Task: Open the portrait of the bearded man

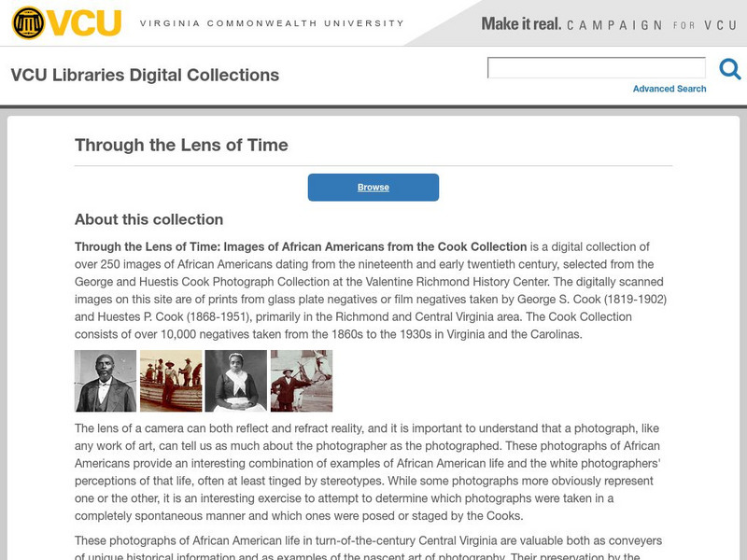Action: [106, 381]
